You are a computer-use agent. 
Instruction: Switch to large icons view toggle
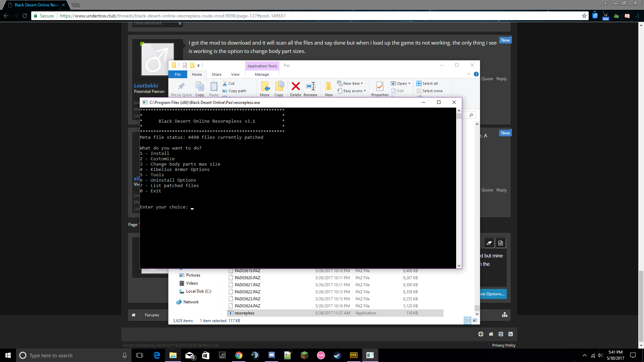point(475,321)
